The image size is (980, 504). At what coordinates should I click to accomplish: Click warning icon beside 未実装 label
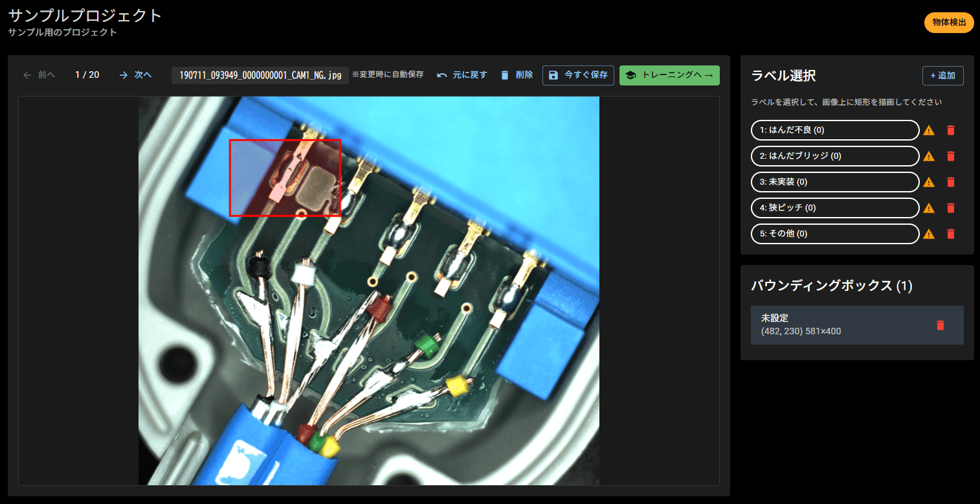929,182
